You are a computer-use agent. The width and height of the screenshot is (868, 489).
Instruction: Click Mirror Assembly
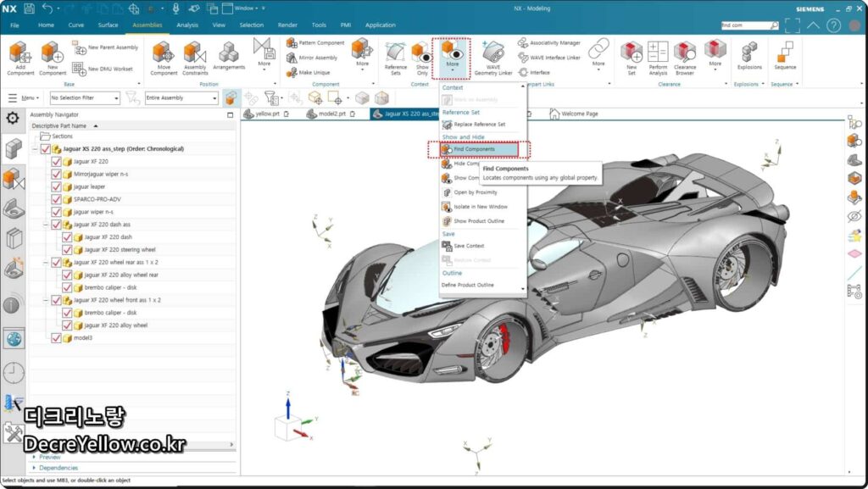click(x=312, y=58)
